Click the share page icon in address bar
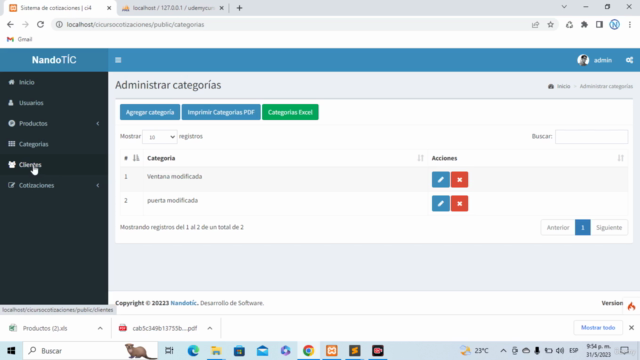640x360 pixels. pyautogui.click(x=535, y=24)
